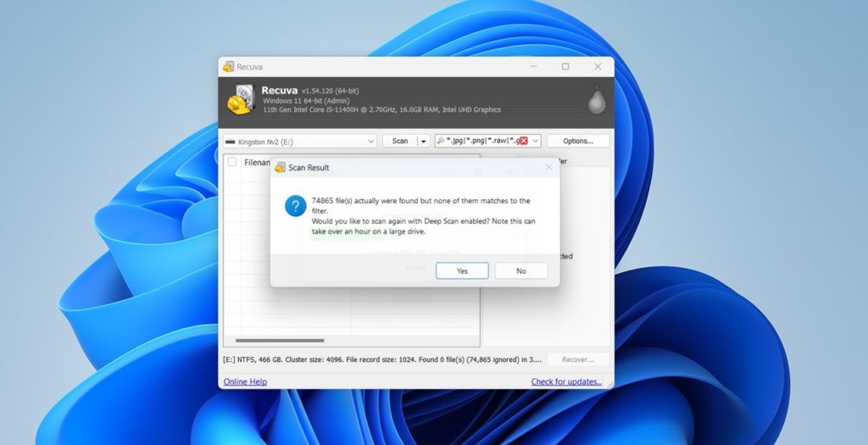Click the Recuva title bar icon
The width and height of the screenshot is (868, 445).
[228, 67]
